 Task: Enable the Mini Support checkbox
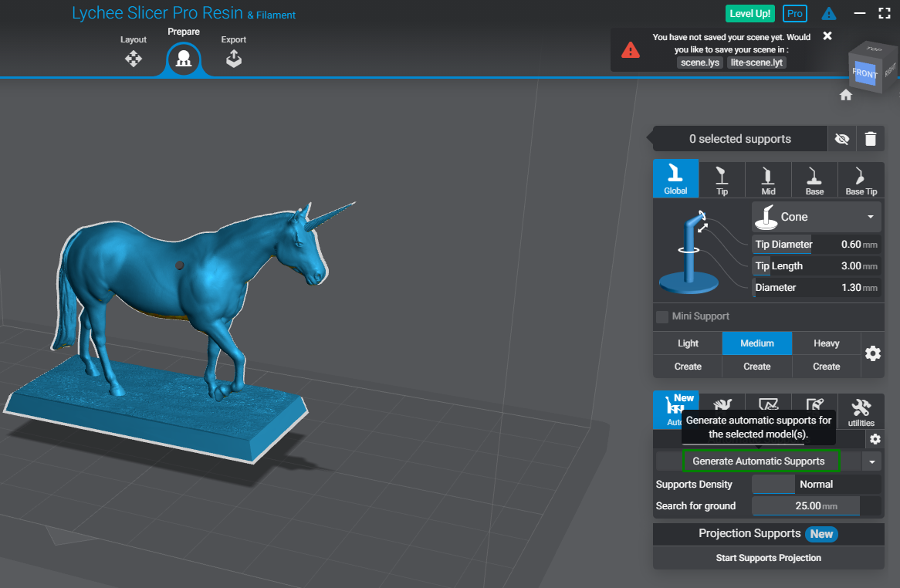(x=661, y=316)
